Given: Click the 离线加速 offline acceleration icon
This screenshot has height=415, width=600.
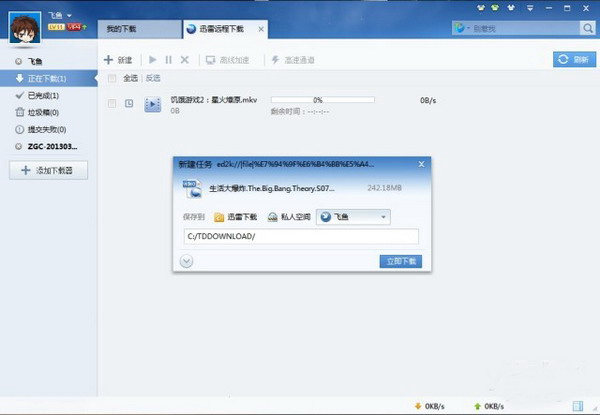Looking at the screenshot, I should (x=211, y=60).
